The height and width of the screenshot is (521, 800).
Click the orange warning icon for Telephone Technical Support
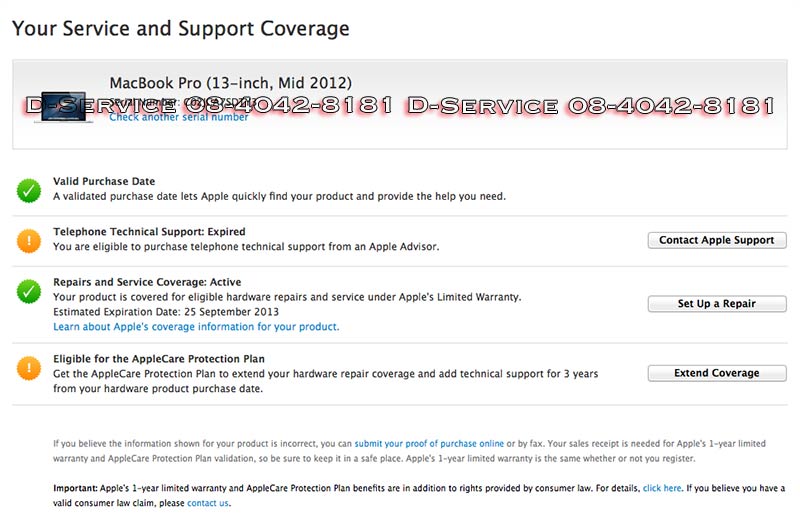click(29, 241)
